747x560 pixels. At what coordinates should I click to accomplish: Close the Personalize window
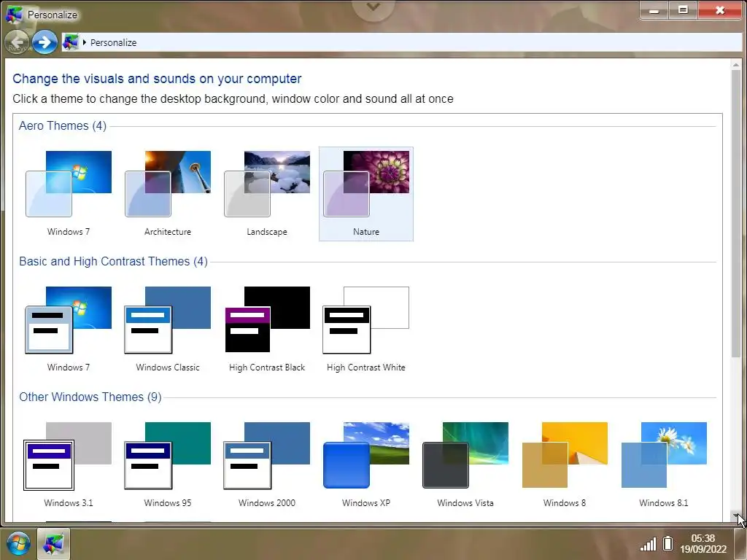click(720, 10)
